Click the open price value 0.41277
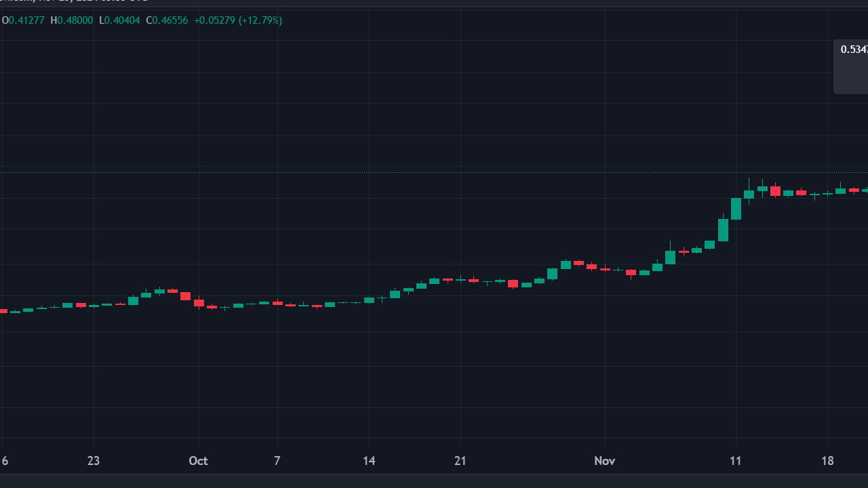This screenshot has height=488, width=868. (27, 20)
